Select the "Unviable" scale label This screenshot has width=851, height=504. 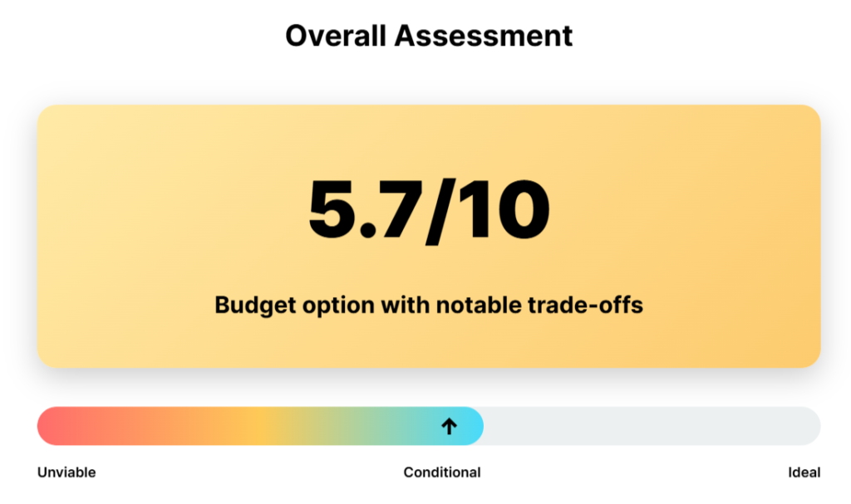point(66,472)
